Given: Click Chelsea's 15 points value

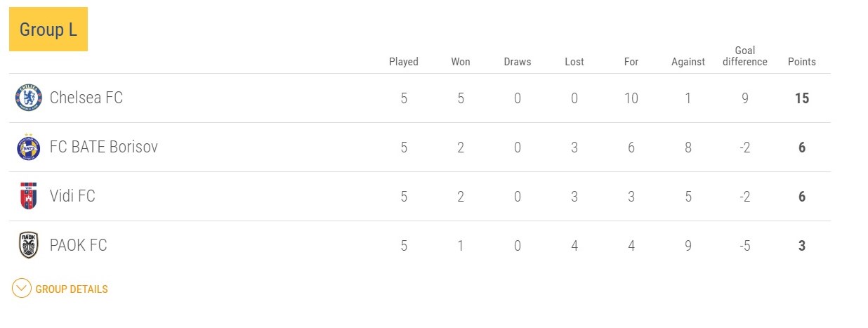Looking at the screenshot, I should (802, 98).
